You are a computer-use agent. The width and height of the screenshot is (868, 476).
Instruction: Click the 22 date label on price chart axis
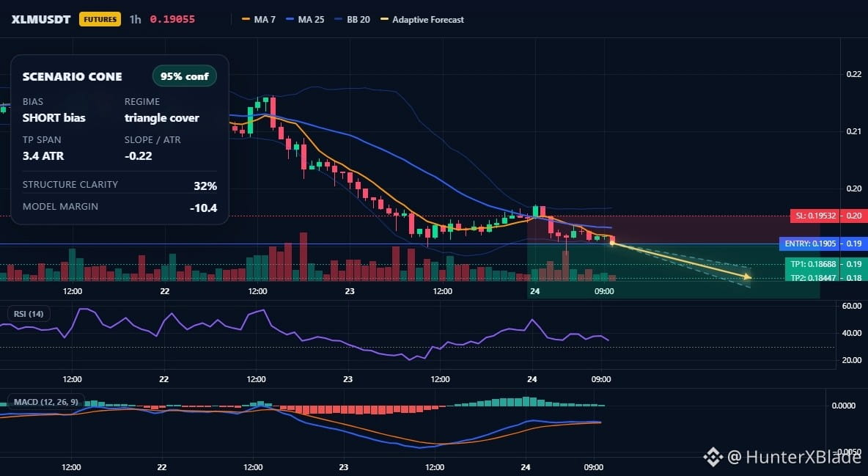164,291
